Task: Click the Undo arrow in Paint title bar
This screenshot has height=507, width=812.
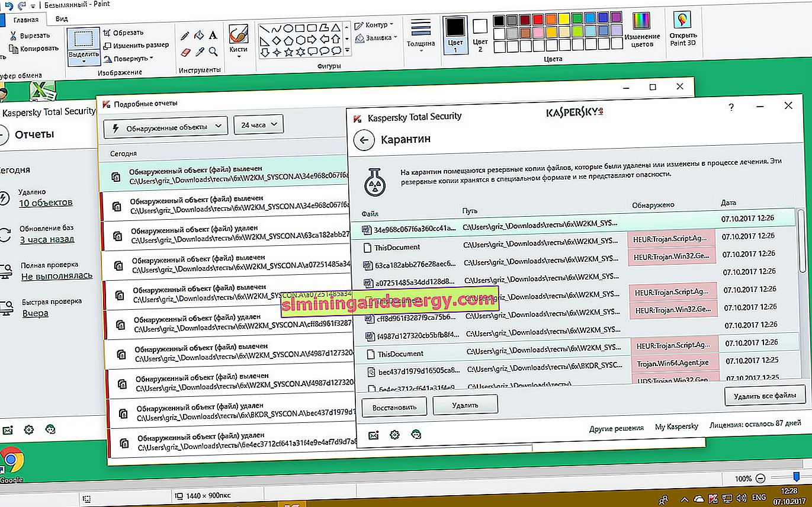Action: pos(9,5)
